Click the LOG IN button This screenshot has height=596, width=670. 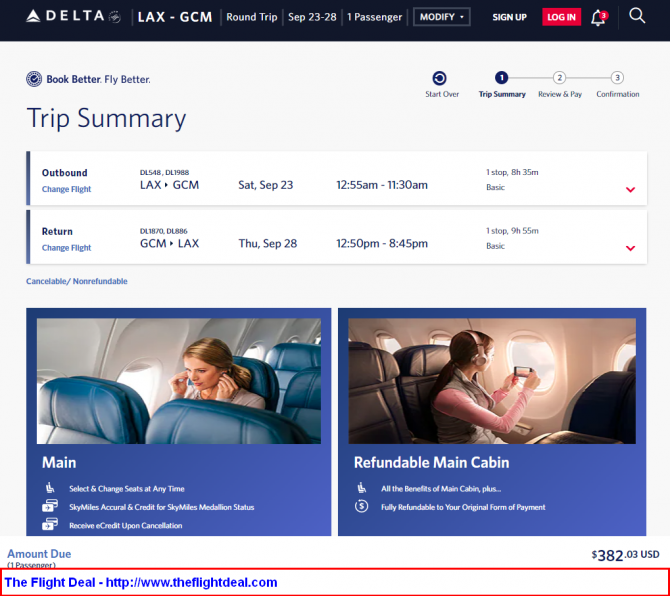coord(561,17)
